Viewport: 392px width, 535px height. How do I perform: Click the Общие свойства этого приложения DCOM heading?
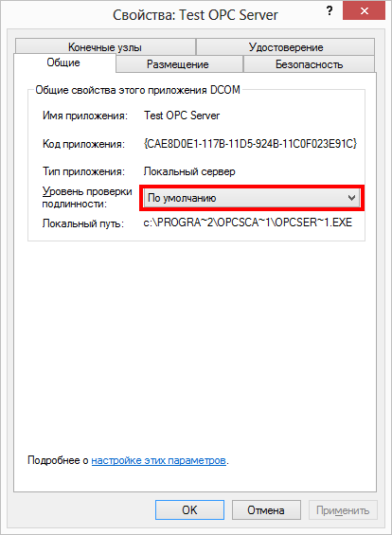tap(138, 90)
